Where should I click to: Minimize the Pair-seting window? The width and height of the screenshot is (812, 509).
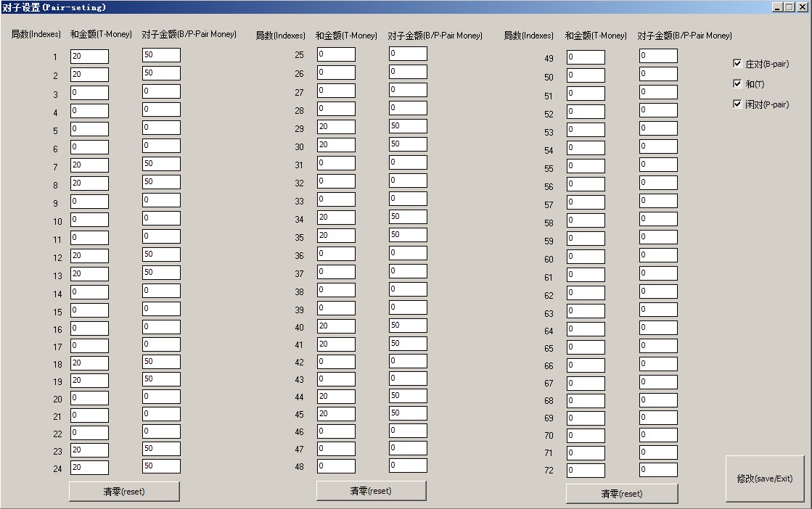[777, 7]
